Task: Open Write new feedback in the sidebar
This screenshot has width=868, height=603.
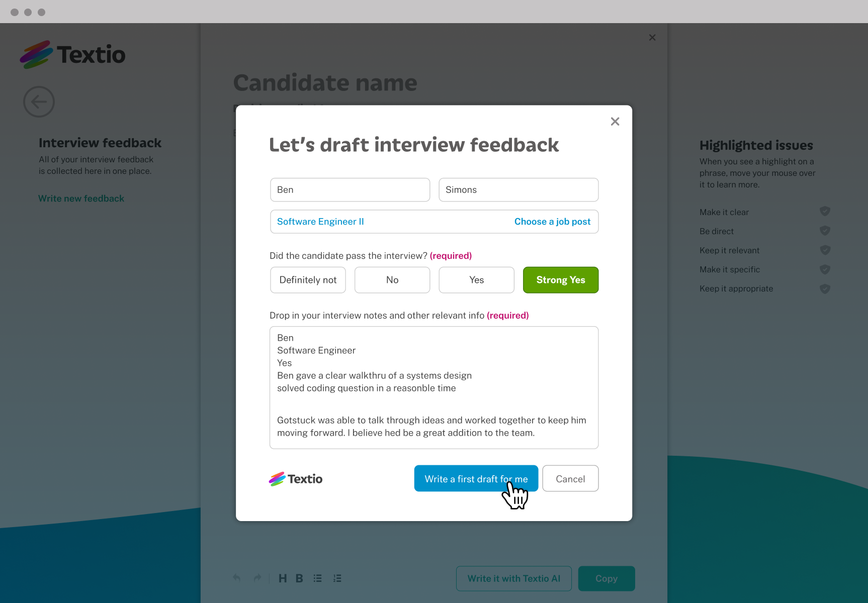Action: coord(81,198)
